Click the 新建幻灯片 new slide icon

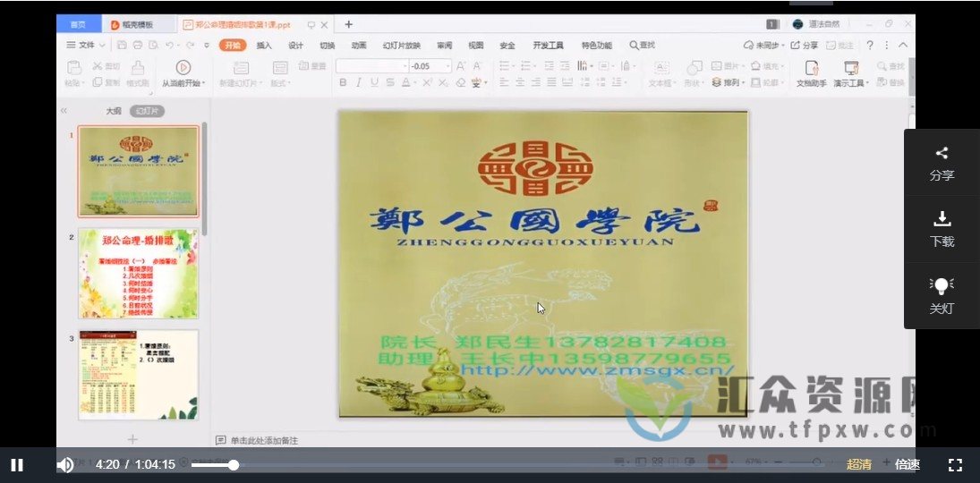point(241,67)
